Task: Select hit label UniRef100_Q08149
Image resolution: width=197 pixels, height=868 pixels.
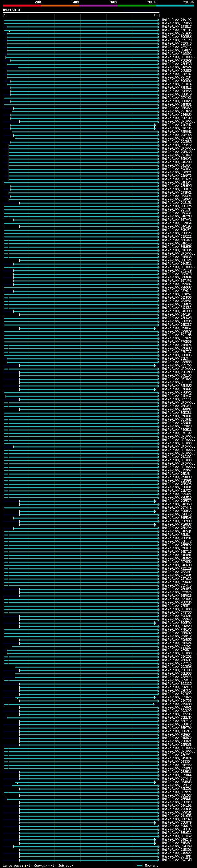Action: tap(177, 819)
